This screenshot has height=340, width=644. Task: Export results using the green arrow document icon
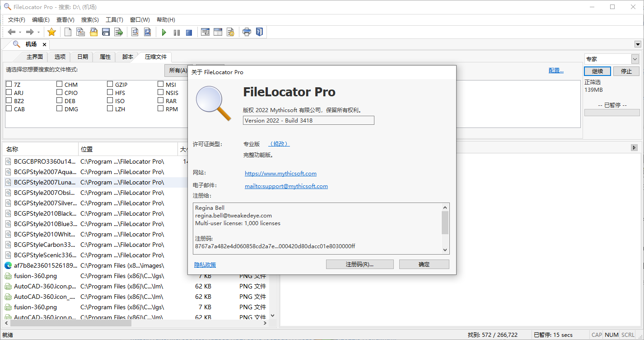[119, 32]
